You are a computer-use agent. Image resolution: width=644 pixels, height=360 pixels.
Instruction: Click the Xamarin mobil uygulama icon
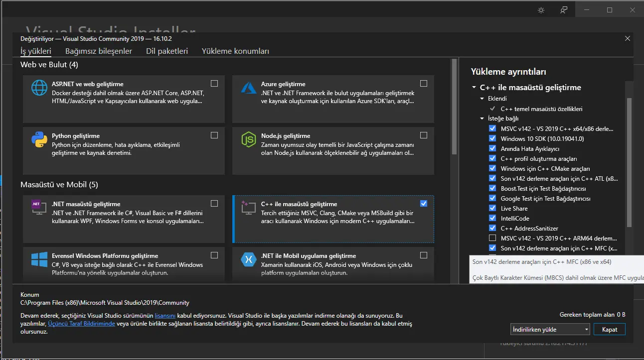tap(249, 259)
